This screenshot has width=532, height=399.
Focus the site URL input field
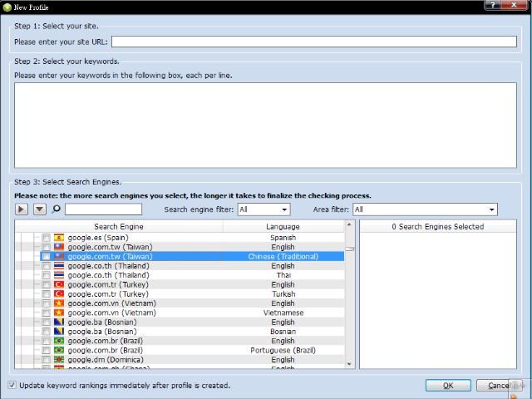coord(313,42)
